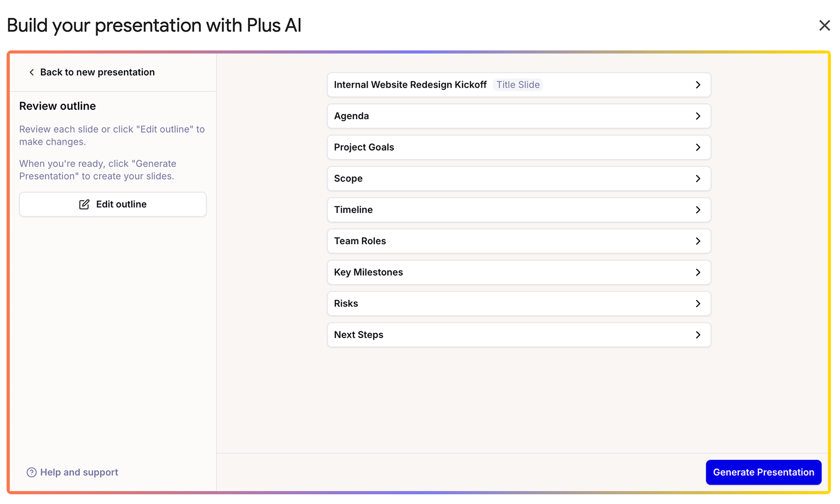Click the chevron on the Risks row
The image size is (840, 504).
[698, 303]
